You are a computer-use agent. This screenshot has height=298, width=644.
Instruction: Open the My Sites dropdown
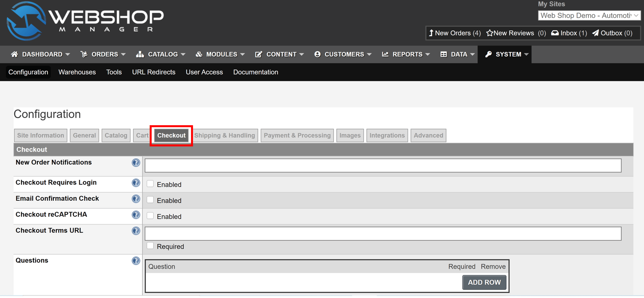[589, 15]
